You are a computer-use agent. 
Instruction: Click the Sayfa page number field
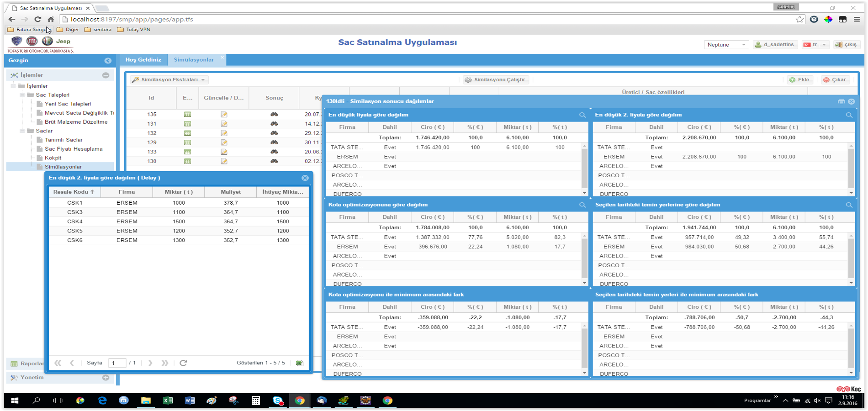coord(117,363)
